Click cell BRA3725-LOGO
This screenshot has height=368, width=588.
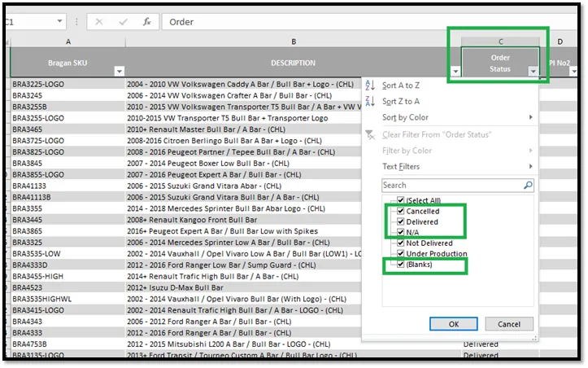pos(68,140)
